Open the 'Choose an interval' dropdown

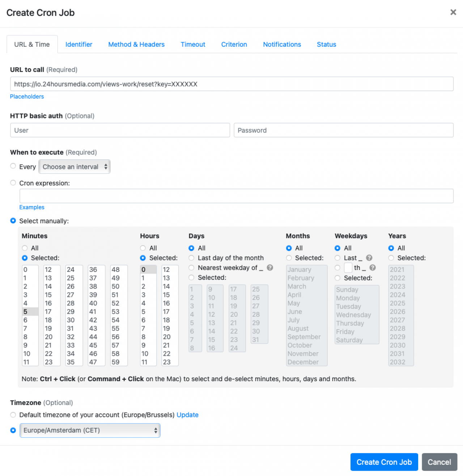[x=75, y=167]
